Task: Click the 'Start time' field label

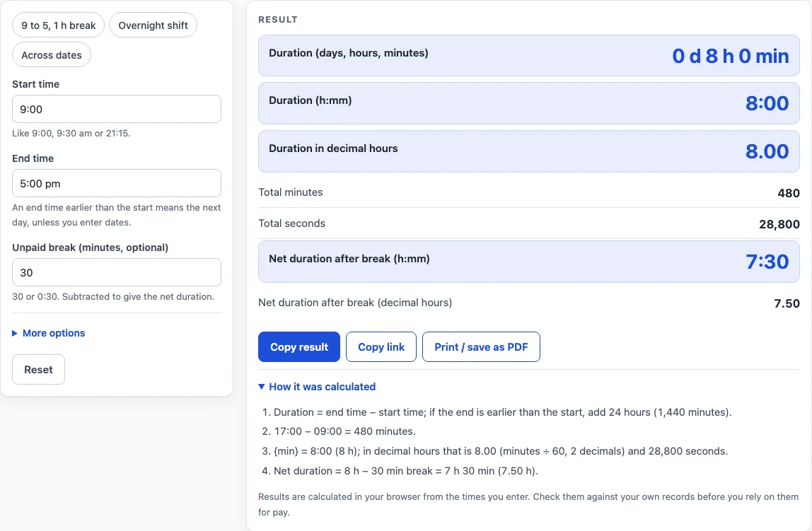Action: tap(36, 84)
